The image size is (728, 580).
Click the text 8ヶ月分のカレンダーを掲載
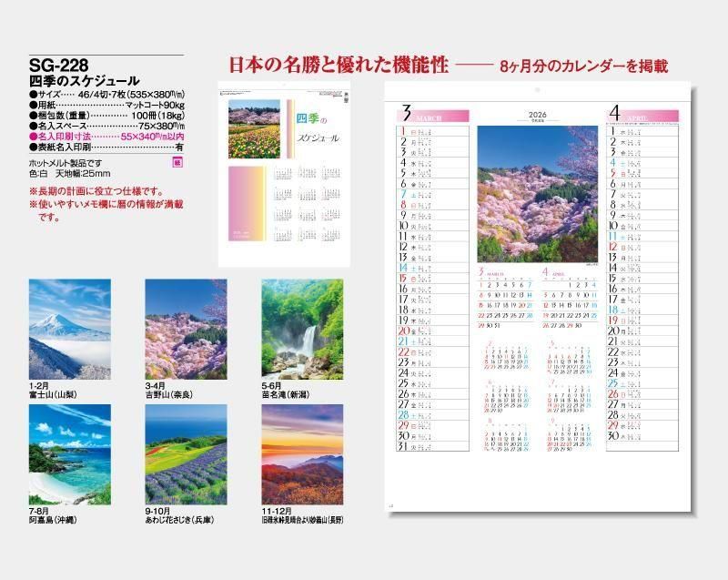(584, 66)
